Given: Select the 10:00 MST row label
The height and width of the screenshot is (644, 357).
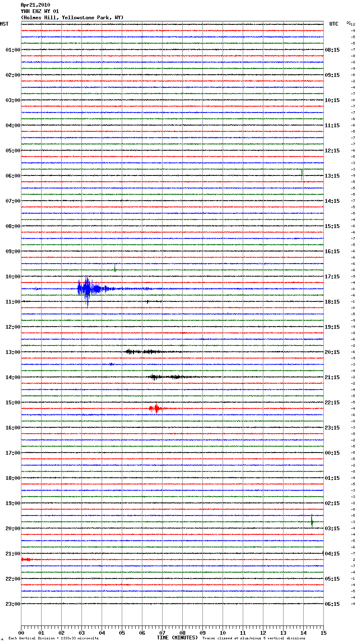Looking at the screenshot, I should point(13,277).
